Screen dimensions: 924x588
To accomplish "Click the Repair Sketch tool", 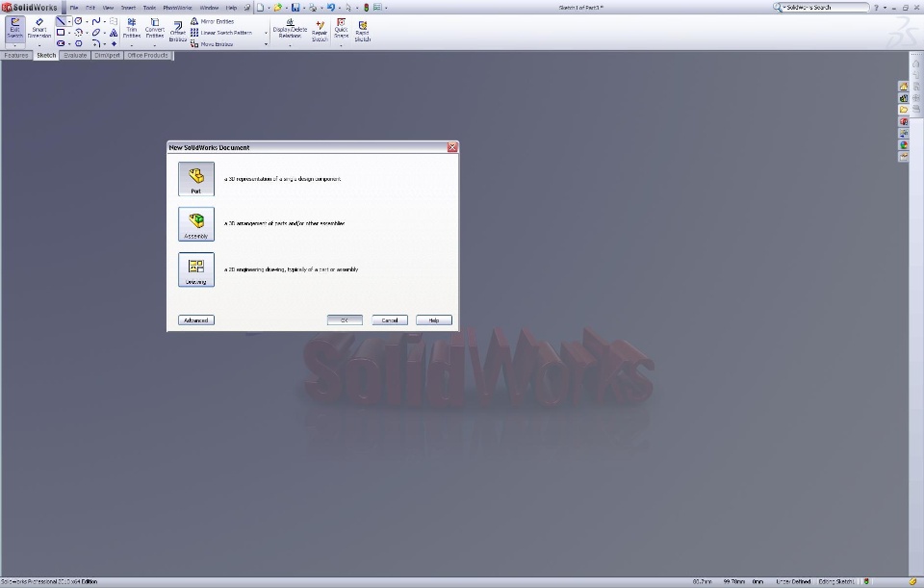I will (x=320, y=31).
